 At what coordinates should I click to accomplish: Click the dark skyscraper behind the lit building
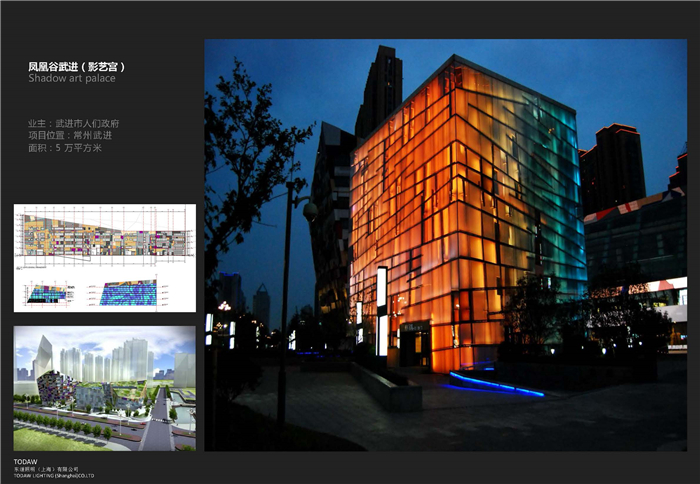tap(380, 90)
